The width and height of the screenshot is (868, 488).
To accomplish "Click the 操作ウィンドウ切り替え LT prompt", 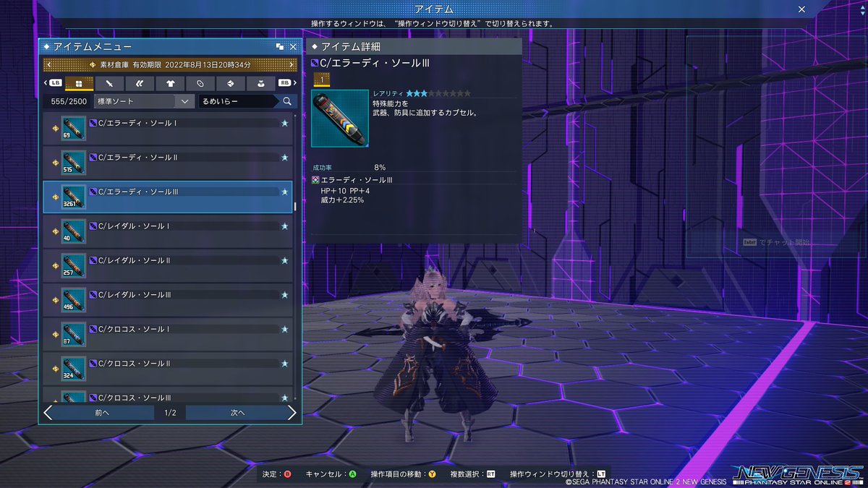I will point(558,474).
